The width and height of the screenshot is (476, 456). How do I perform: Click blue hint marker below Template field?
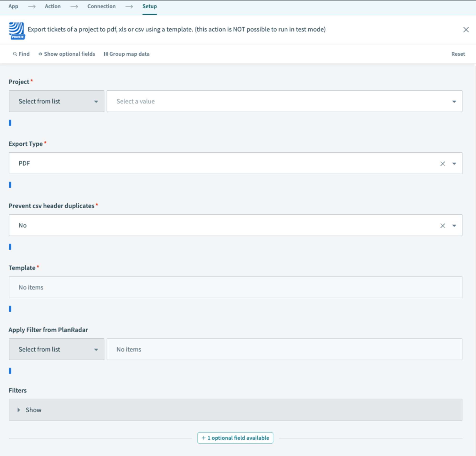10,309
